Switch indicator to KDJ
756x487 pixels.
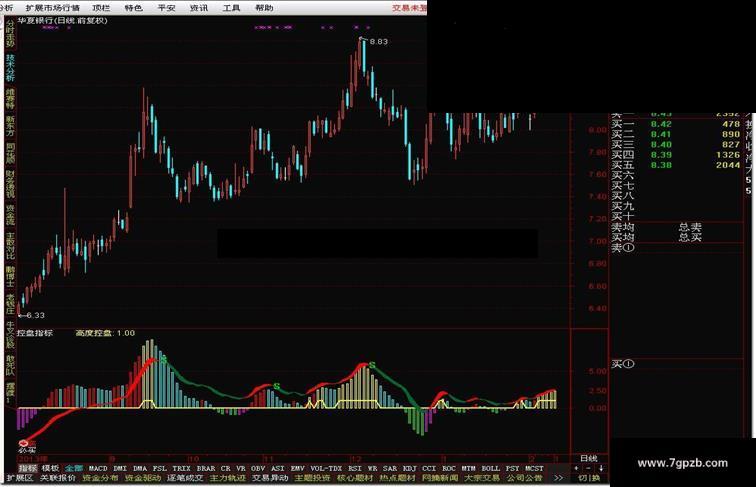point(409,468)
